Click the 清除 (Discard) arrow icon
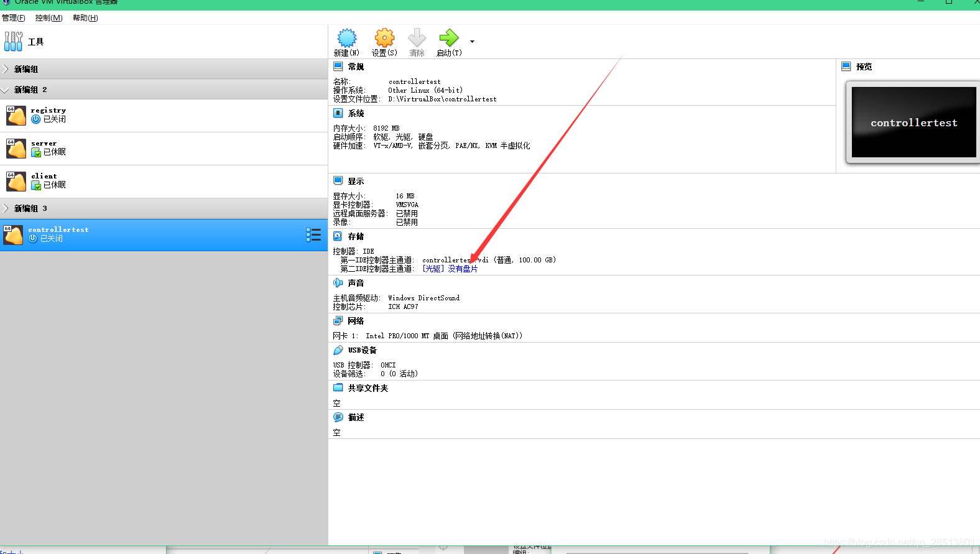The height and width of the screenshot is (554, 980). point(417,38)
